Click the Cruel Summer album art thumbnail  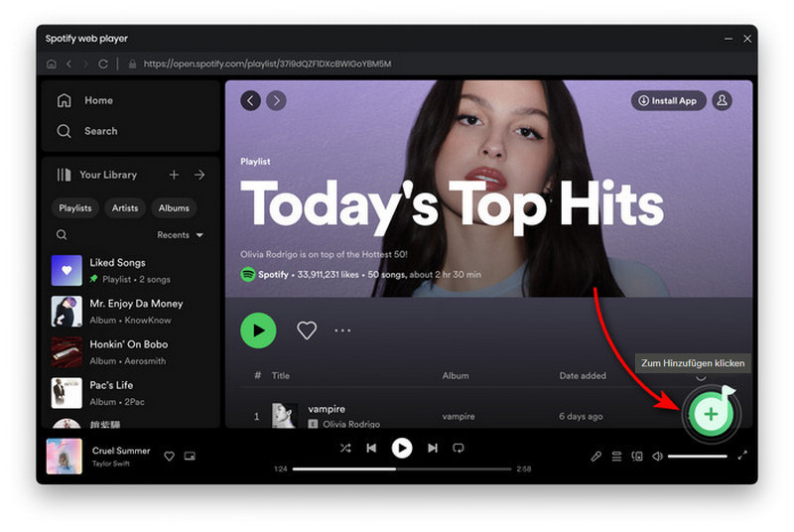(64, 457)
